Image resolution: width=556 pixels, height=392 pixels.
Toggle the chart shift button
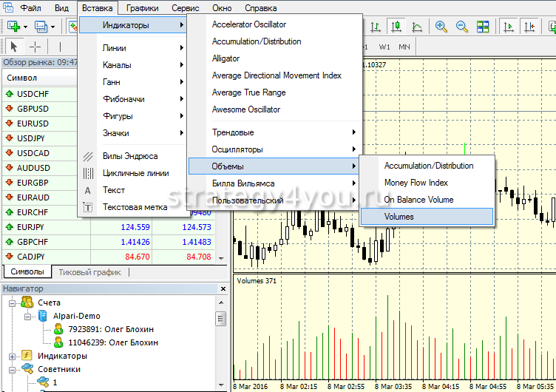click(530, 27)
